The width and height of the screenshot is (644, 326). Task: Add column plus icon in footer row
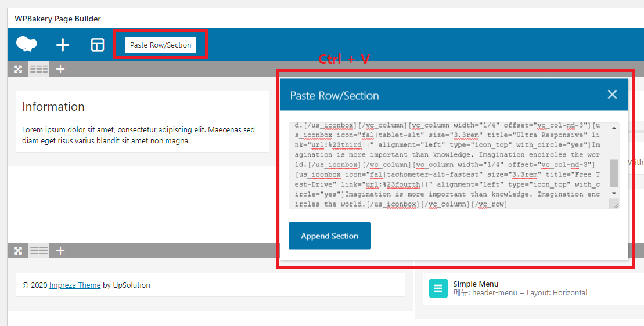coord(60,251)
